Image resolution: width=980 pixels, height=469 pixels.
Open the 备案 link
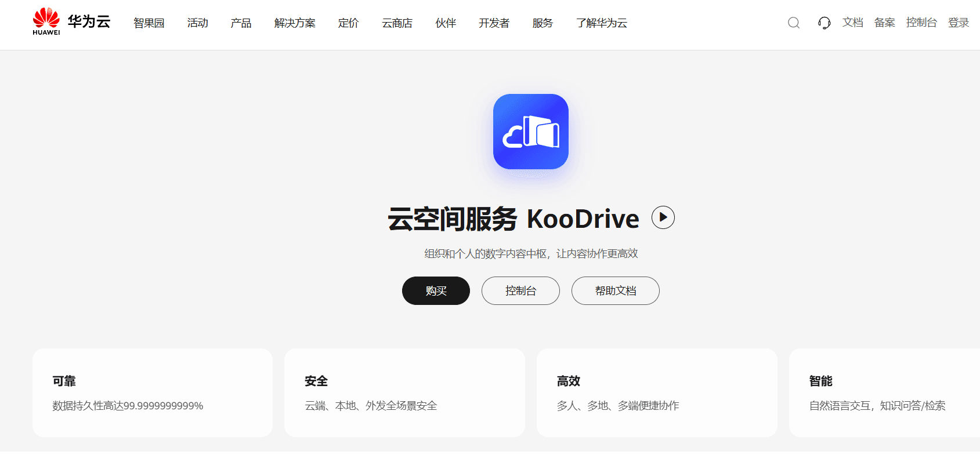[885, 23]
